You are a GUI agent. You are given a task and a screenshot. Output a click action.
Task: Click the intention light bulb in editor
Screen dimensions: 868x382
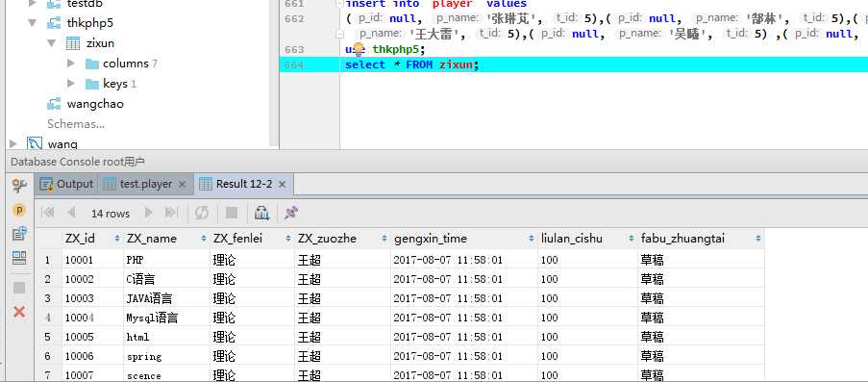coord(358,49)
